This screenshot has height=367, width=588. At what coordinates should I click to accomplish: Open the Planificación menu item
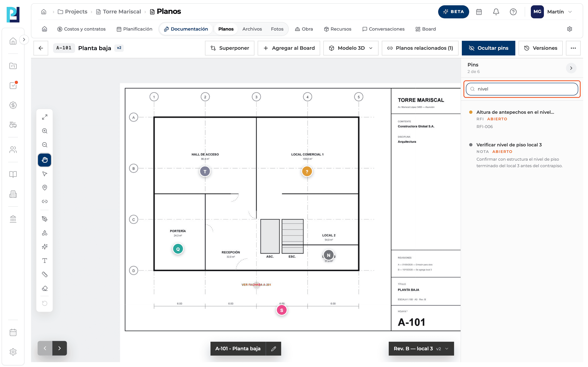click(x=134, y=29)
